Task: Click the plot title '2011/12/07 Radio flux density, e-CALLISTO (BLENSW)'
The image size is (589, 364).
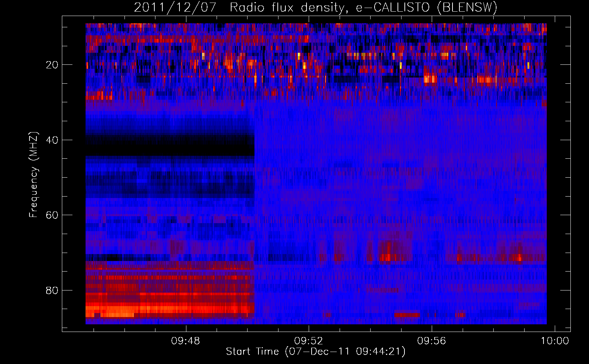Action: (316, 8)
